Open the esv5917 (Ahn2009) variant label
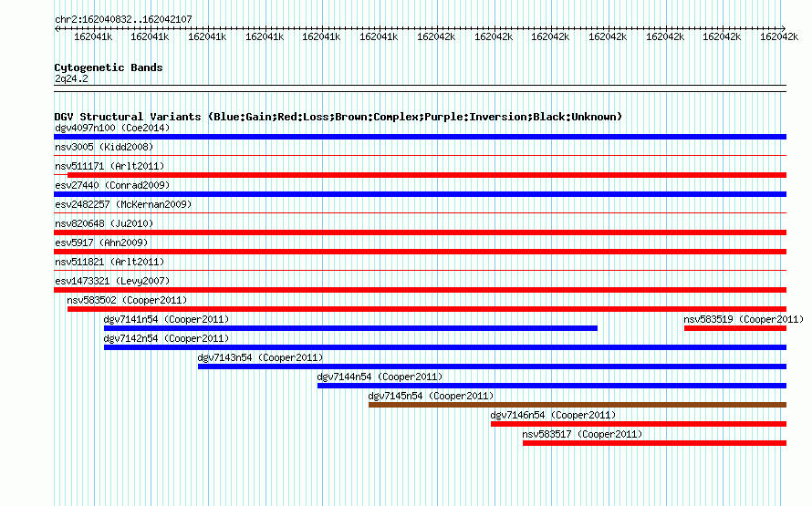812x506 pixels. 101,243
